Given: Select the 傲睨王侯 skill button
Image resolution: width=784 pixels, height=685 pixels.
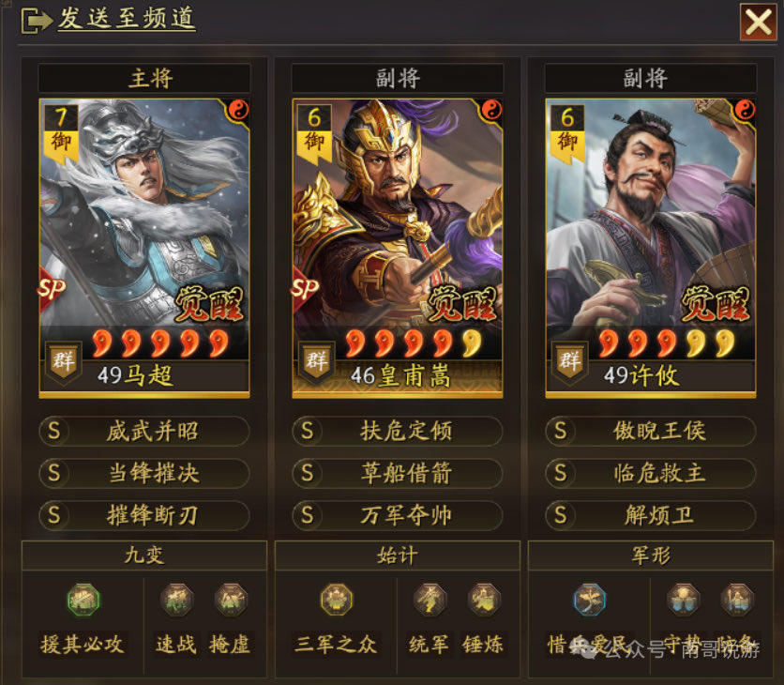Looking at the screenshot, I should [650, 431].
